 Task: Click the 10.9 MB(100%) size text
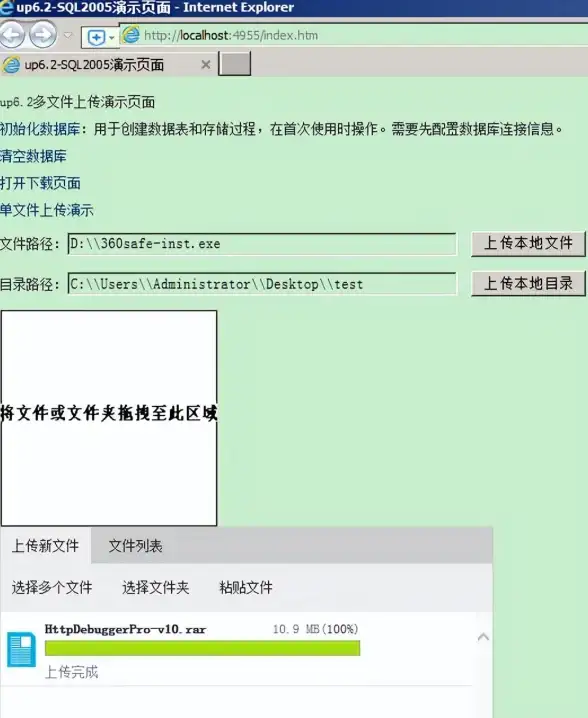[315, 629]
